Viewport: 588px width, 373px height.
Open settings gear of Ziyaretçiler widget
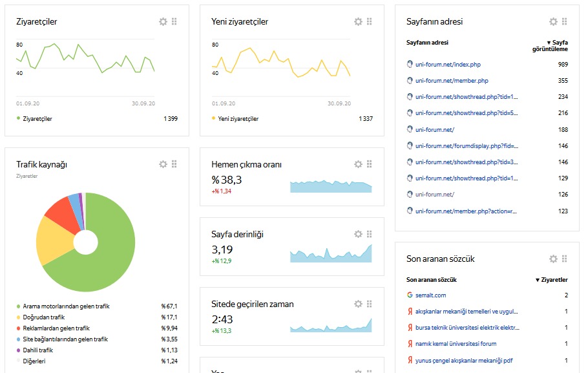(x=163, y=22)
